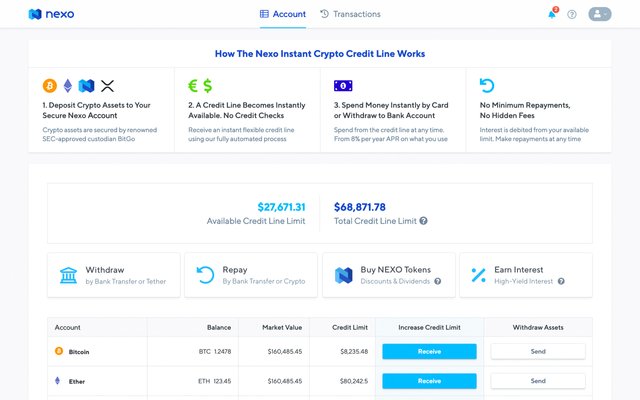Click the XRP icon in step 1
The image size is (640, 400).
point(107,86)
